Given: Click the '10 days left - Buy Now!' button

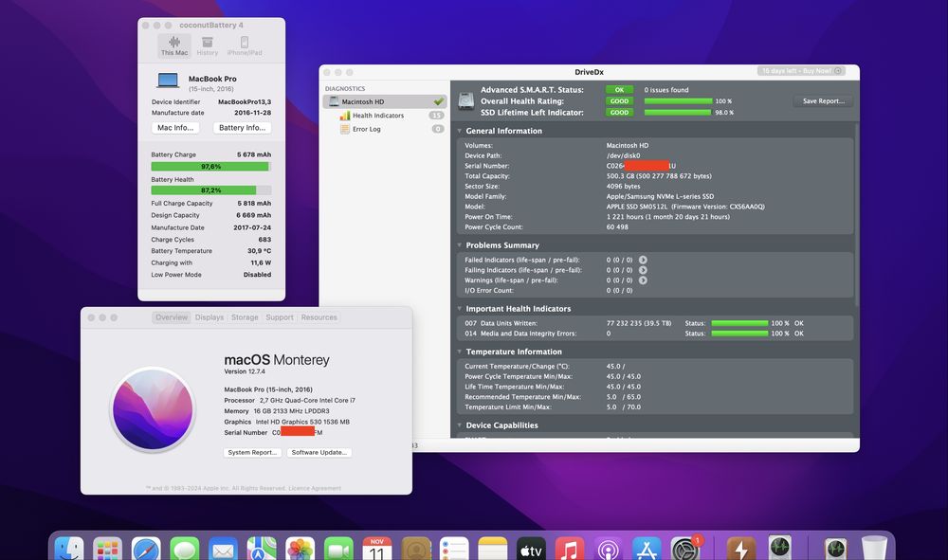Looking at the screenshot, I should (800, 71).
